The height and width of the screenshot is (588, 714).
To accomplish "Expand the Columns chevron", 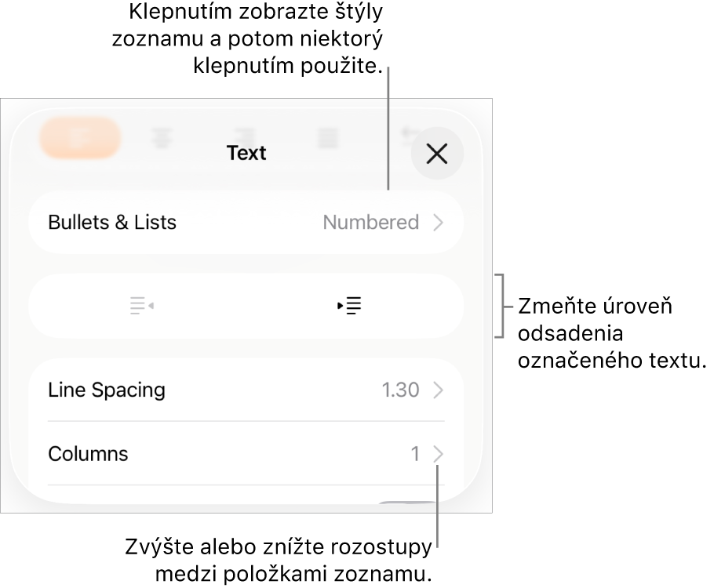I will (439, 454).
